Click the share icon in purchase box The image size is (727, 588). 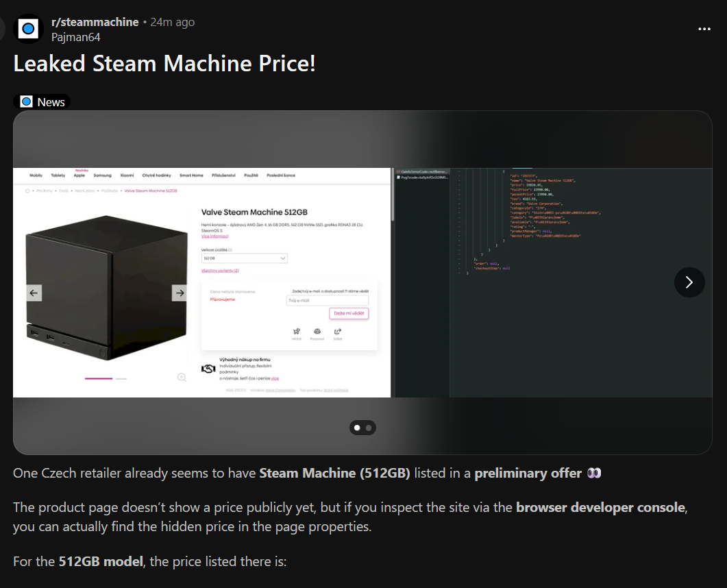[x=338, y=332]
